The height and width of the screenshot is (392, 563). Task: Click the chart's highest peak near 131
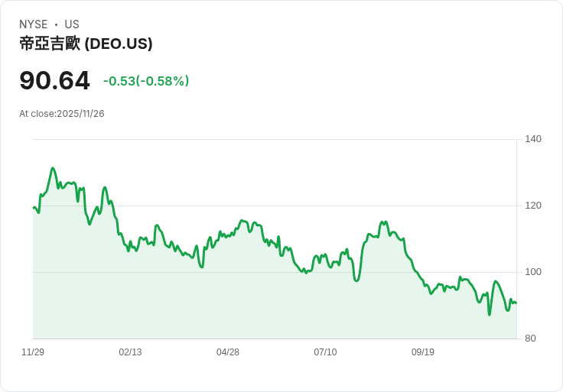pyautogui.click(x=53, y=168)
